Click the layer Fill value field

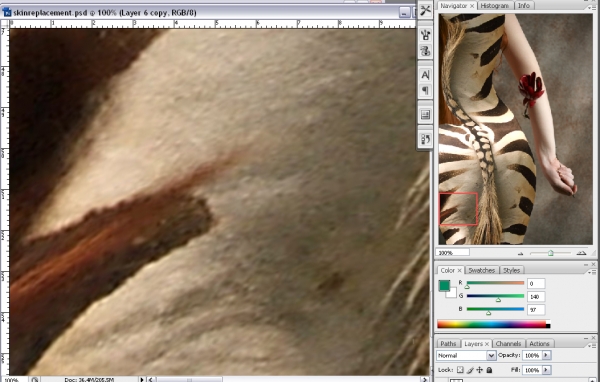point(532,370)
